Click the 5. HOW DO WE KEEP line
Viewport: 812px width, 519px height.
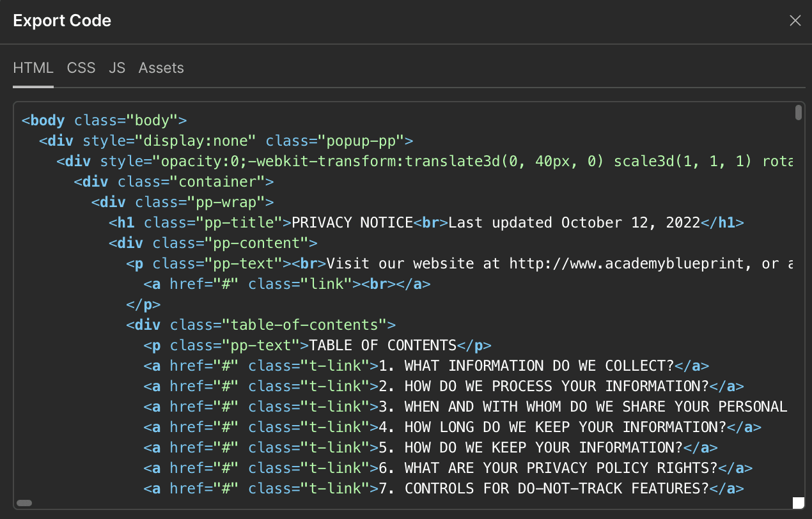[x=430, y=447]
